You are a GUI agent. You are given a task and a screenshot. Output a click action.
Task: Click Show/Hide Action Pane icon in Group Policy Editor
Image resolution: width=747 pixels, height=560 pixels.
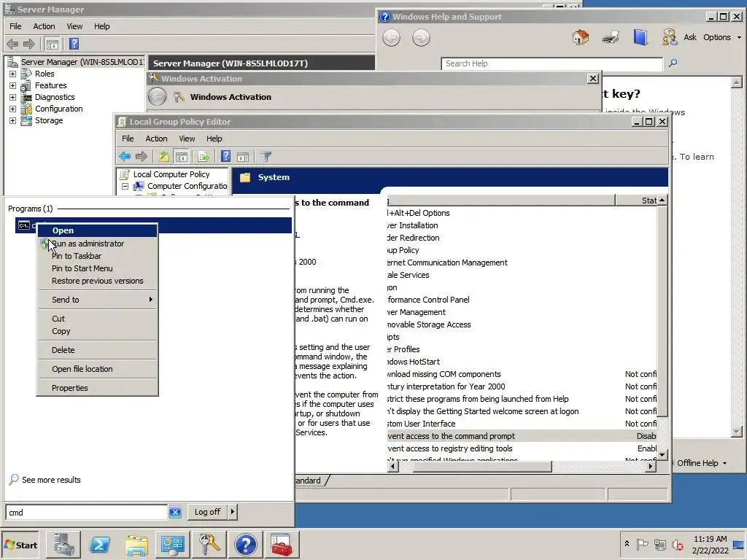point(243,156)
